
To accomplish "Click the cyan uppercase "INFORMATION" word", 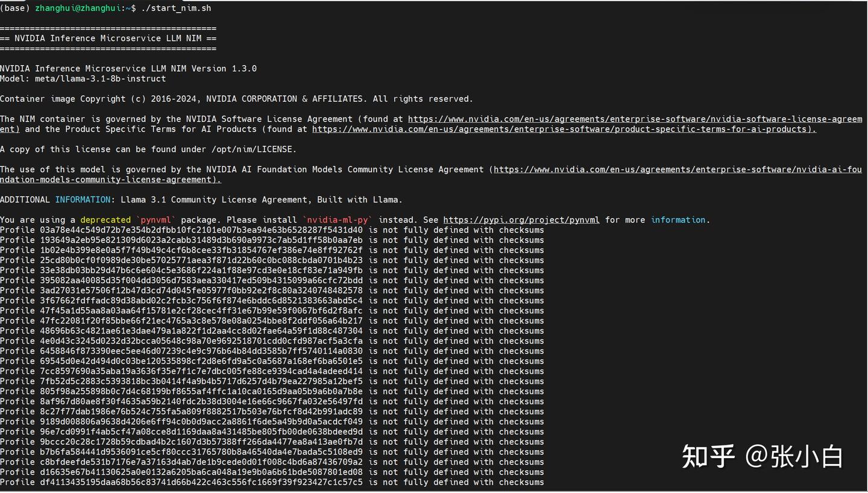I will (x=83, y=200).
